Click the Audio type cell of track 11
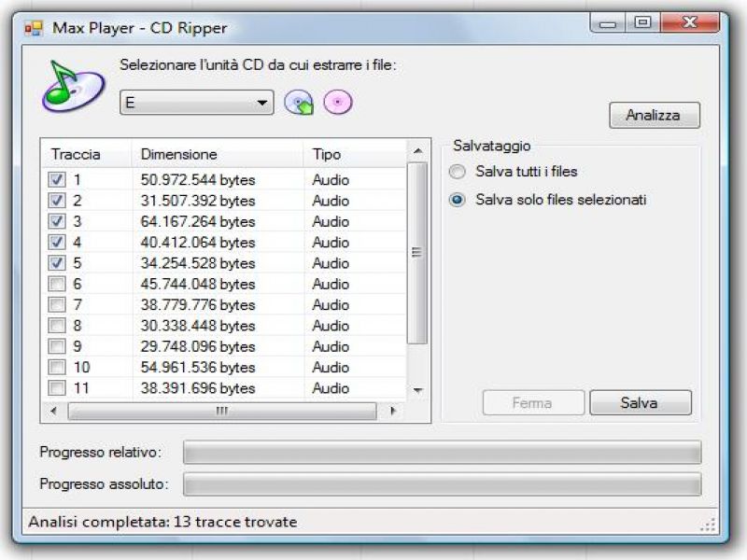The height and width of the screenshot is (560, 747). tap(331, 388)
